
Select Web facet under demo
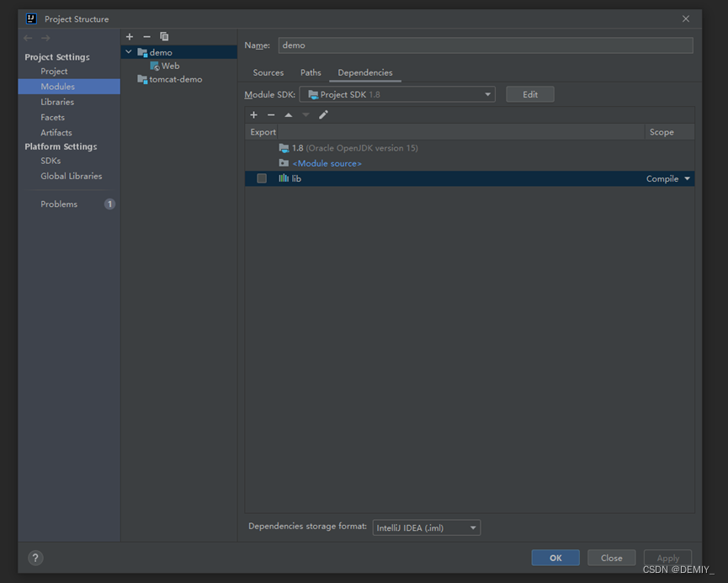170,66
